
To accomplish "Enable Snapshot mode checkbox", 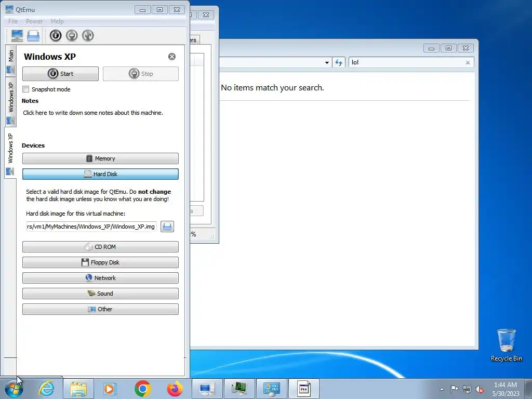I will (26, 89).
